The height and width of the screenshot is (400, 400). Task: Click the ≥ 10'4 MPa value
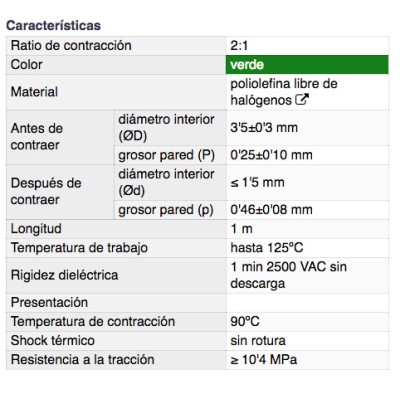(263, 360)
